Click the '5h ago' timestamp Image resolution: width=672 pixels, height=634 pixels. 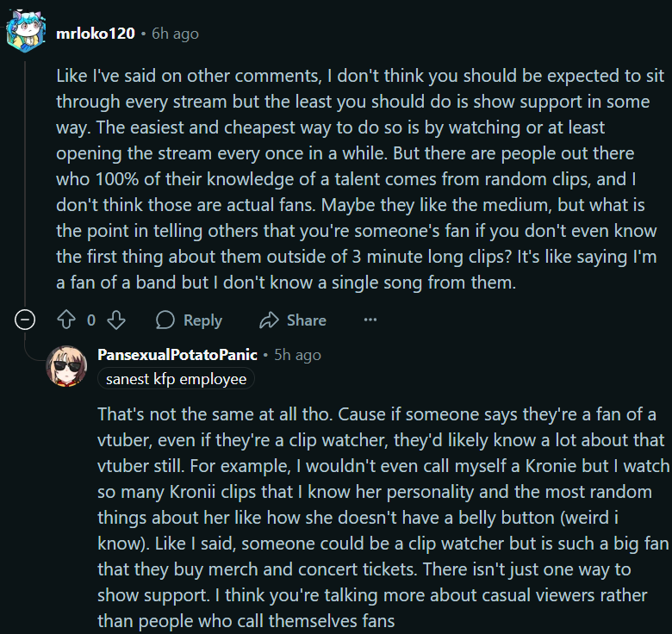297,355
